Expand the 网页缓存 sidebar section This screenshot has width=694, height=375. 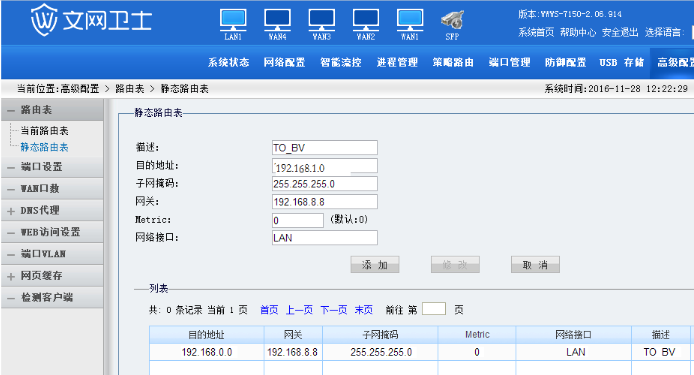[52, 275]
